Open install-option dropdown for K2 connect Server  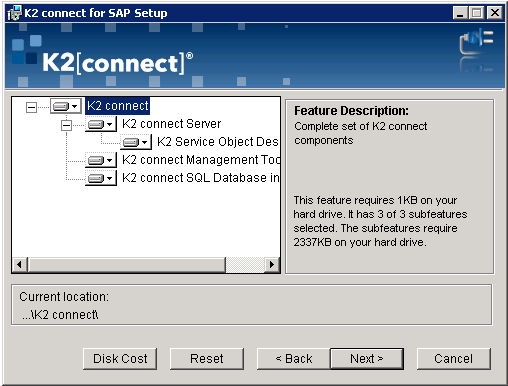[x=101, y=124]
